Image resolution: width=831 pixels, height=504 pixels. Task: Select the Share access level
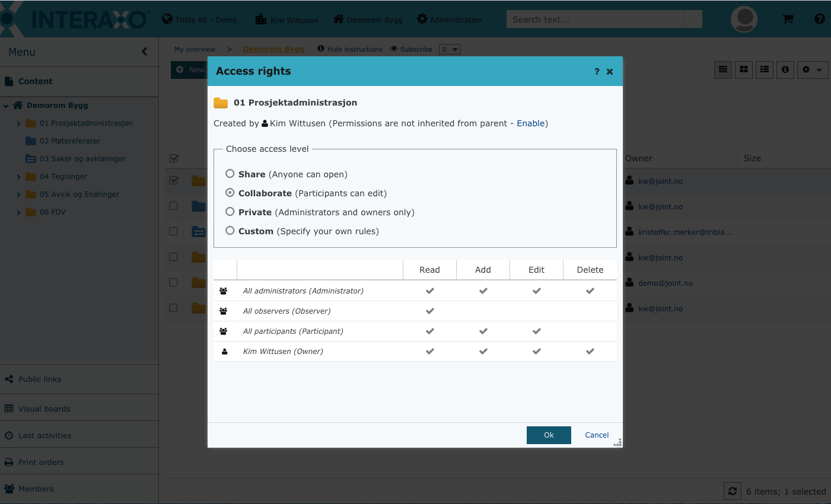230,174
